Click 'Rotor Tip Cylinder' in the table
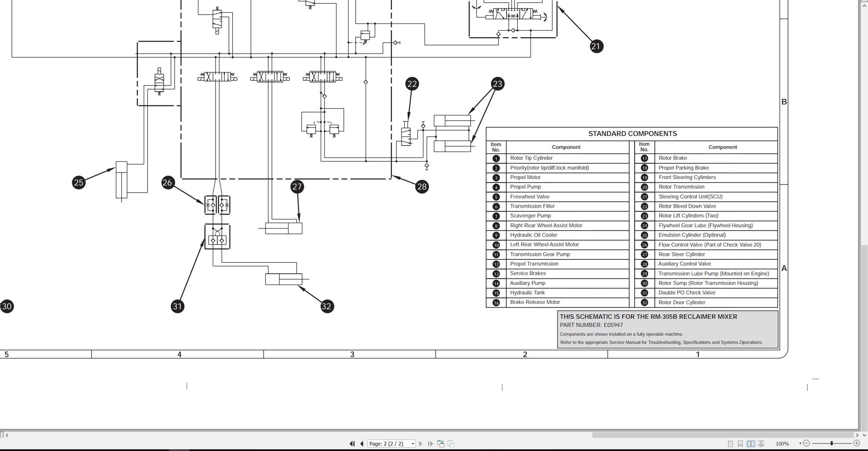Viewport: 868px width, 451px height. [x=531, y=158]
